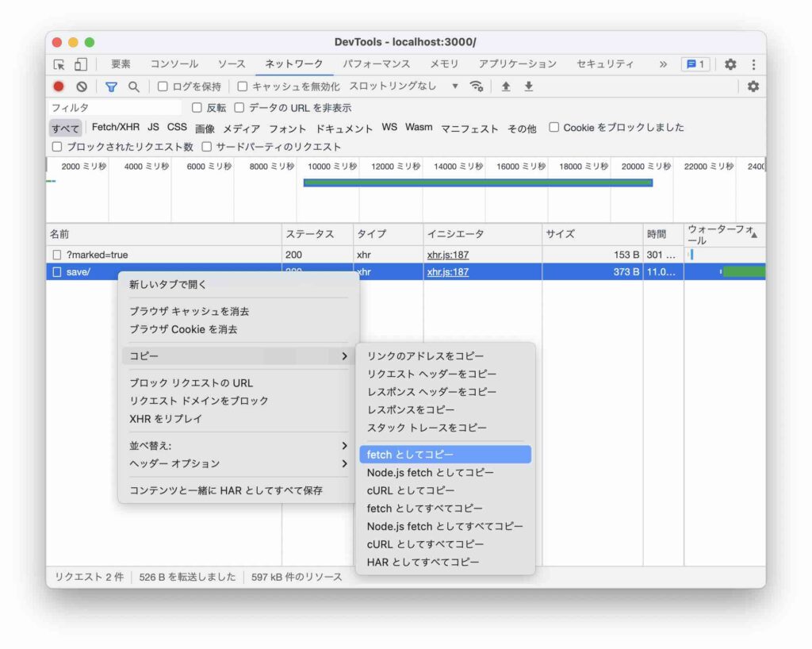The image size is (812, 649).
Task: Expand the 並べ替え submenu
Action: pyautogui.click(x=238, y=446)
